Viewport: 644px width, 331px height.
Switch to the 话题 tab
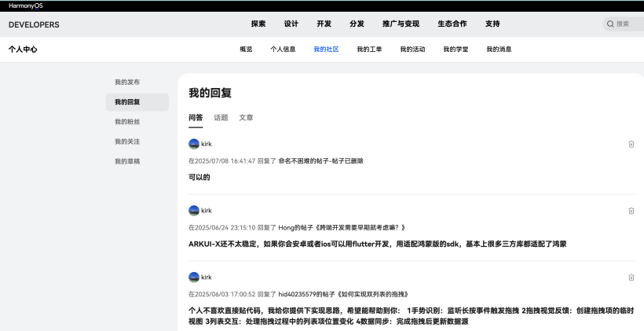[x=221, y=117]
